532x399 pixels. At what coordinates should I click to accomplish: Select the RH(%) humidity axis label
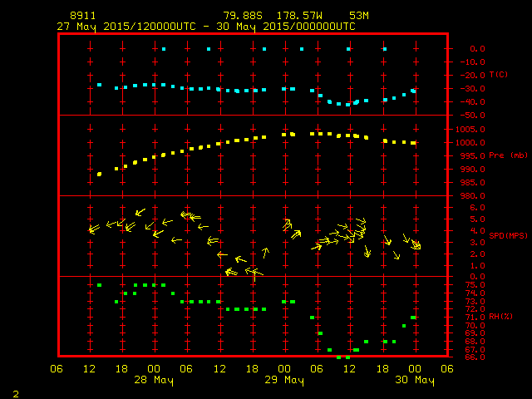click(x=500, y=317)
